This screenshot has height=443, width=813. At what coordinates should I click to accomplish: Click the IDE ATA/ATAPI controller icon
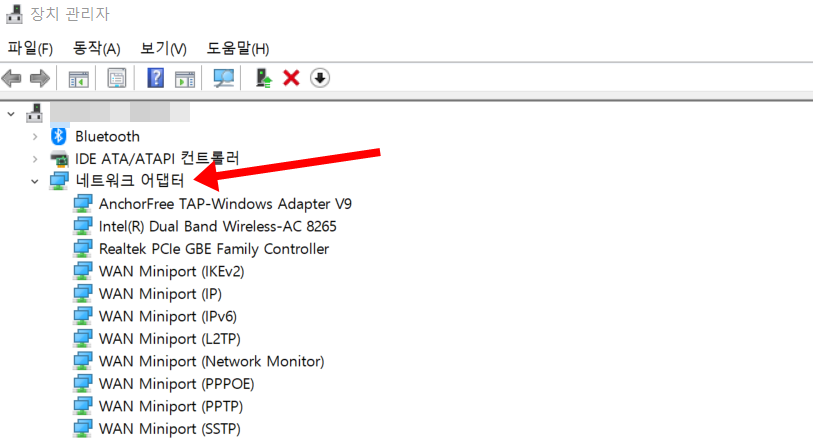point(59,158)
